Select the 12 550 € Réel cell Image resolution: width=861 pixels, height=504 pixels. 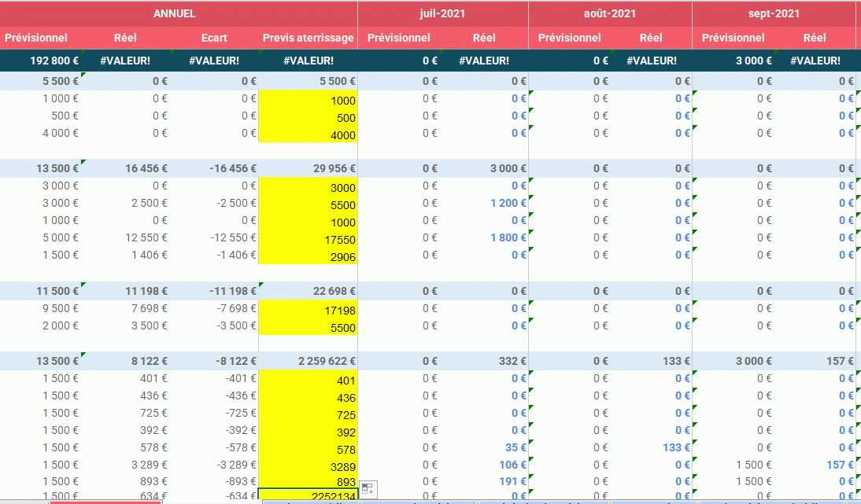coord(125,237)
